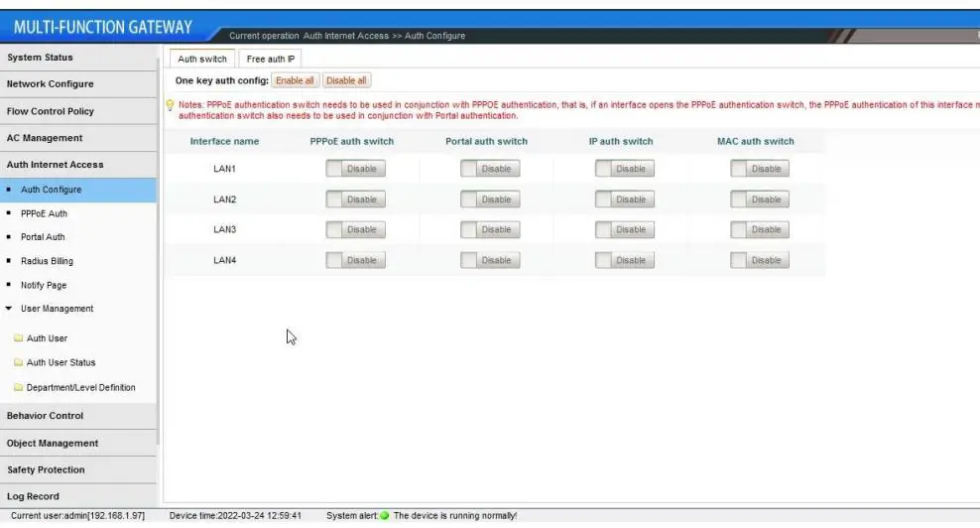Expand the Object Management section
The image size is (980, 528).
pyautogui.click(x=78, y=443)
